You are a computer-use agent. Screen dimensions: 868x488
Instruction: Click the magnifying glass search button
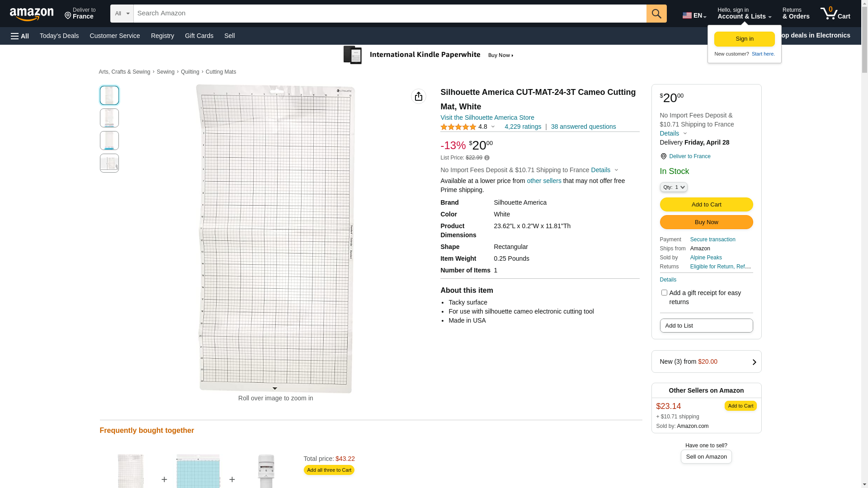click(656, 14)
